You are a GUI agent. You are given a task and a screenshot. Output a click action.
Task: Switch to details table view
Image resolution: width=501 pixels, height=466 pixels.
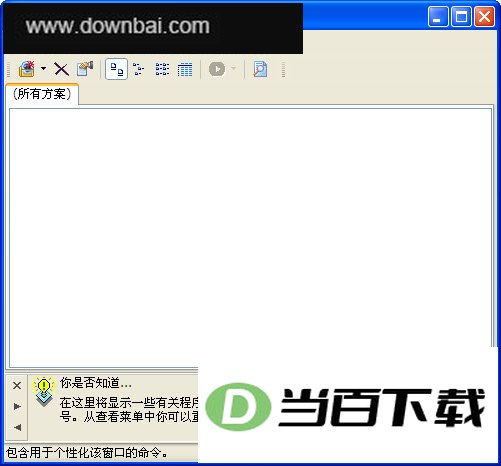pyautogui.click(x=185, y=69)
